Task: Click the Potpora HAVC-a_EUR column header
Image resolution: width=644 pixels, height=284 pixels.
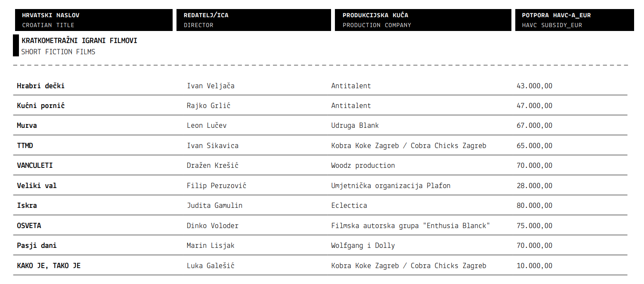Action: [575, 20]
